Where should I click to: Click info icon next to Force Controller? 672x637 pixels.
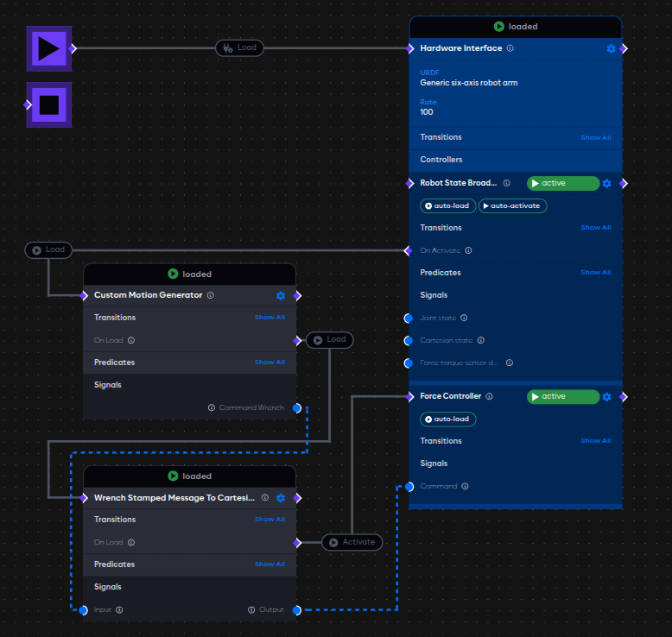coord(489,396)
